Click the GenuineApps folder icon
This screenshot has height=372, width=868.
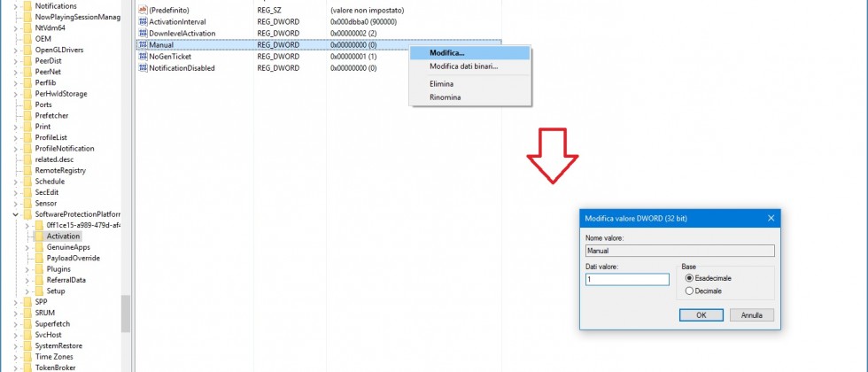[39, 247]
